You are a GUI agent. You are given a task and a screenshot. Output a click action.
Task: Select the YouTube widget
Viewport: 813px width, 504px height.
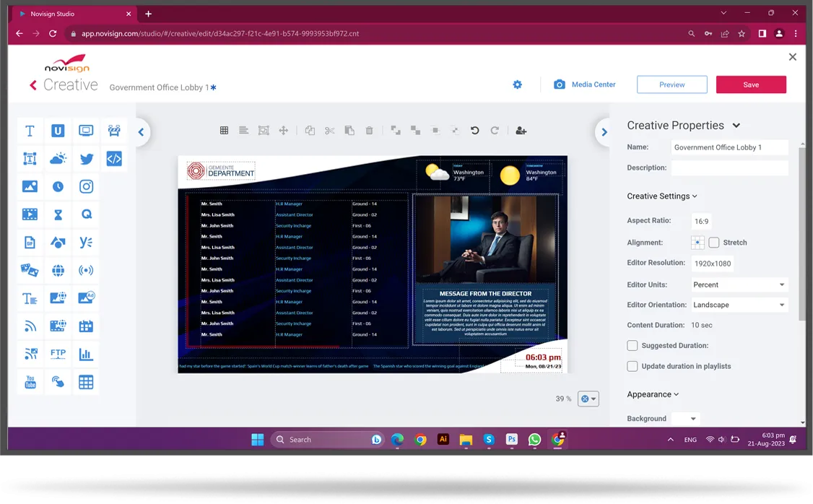(30, 381)
